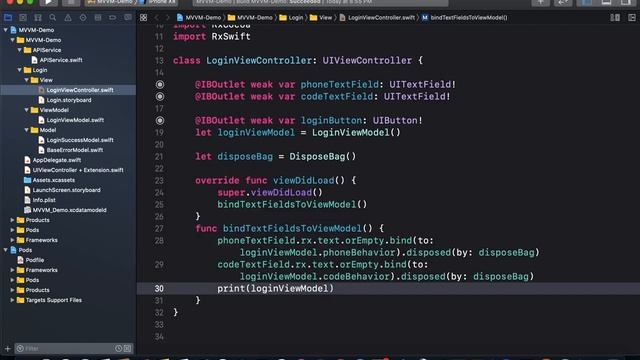The image size is (640, 360).
Task: Collapse the MVVM-Demo project root
Action: (x=5, y=30)
